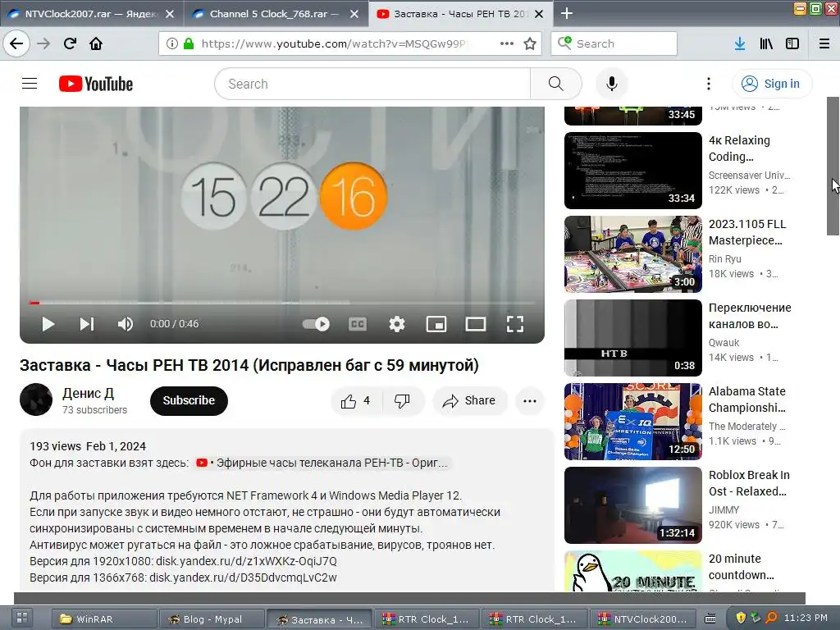840x630 pixels.
Task: Open the YouTube guide hamburger menu
Action: (30, 84)
